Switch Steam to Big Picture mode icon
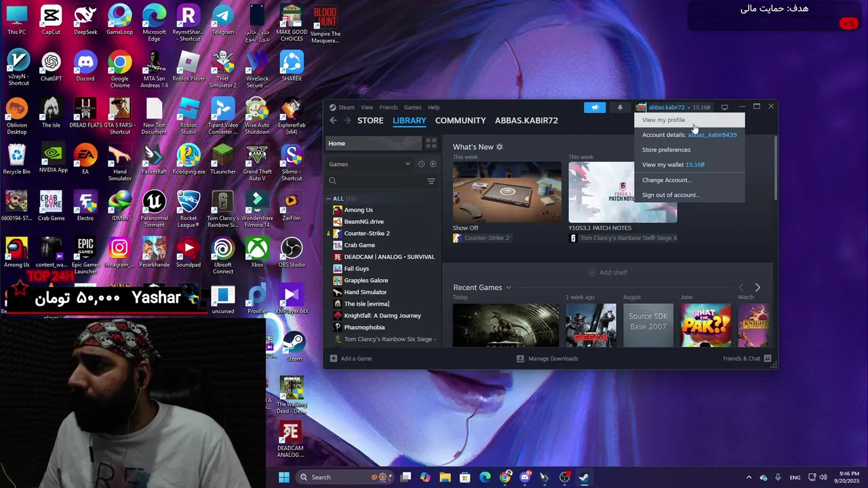Screen dimensions: 868x488 (724, 107)
